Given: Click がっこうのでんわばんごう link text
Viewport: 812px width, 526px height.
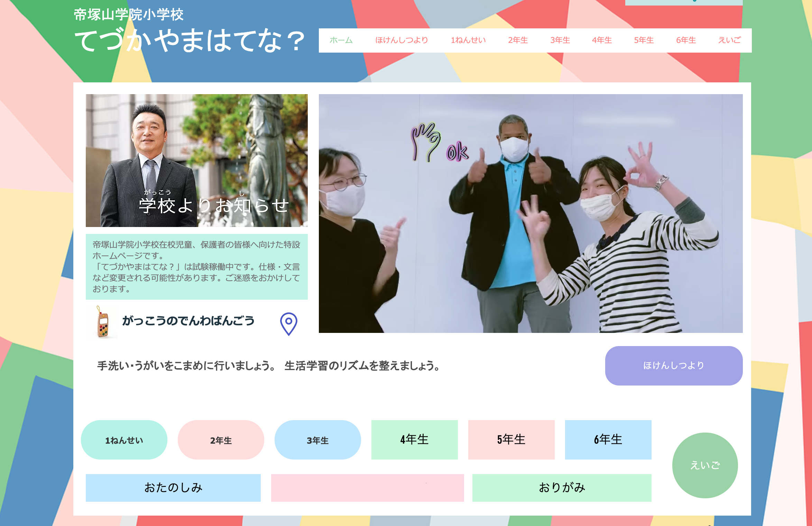Looking at the screenshot, I should pos(188,321).
